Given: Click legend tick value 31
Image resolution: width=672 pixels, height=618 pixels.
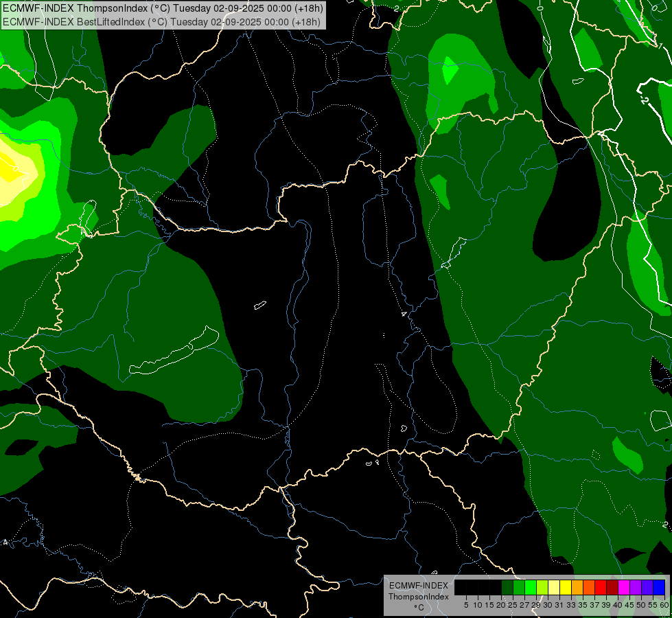Looking at the screenshot, I should click(559, 605).
